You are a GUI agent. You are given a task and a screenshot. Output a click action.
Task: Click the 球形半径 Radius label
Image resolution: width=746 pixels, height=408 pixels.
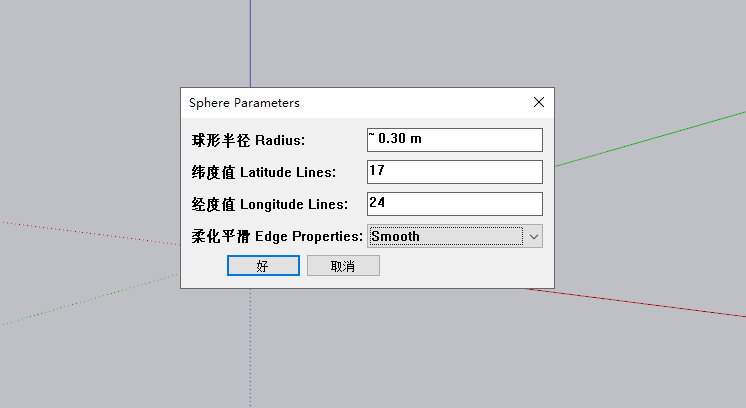pyautogui.click(x=248, y=140)
